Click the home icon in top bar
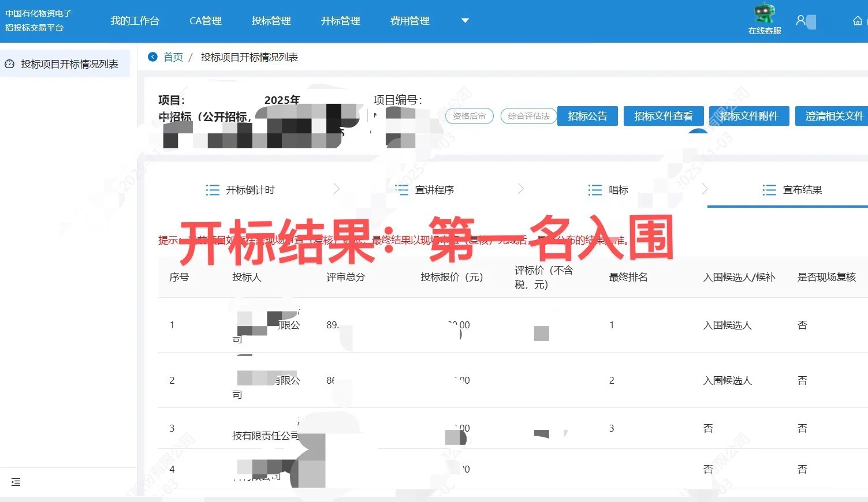Screen dimensions: 868x502 pos(857,20)
